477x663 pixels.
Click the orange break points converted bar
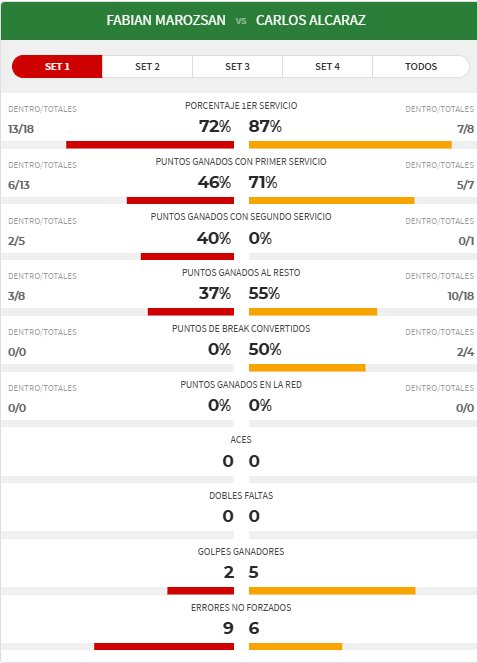pyautogui.click(x=307, y=368)
